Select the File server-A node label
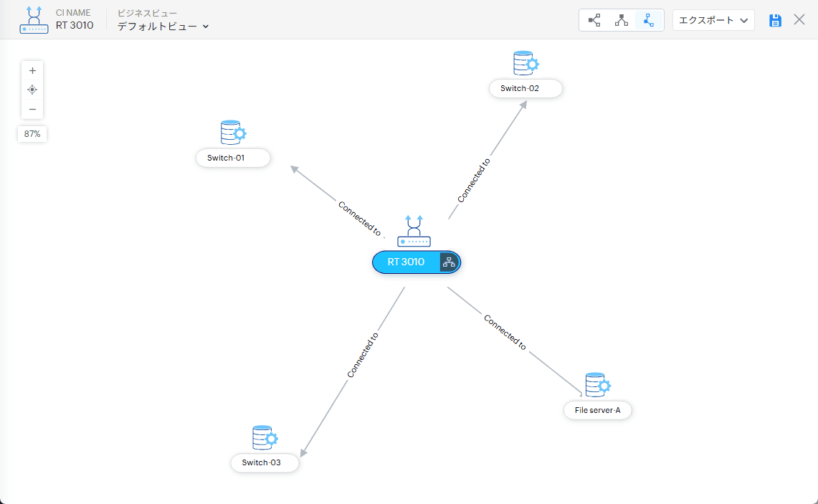The height and width of the screenshot is (504, 818). pyautogui.click(x=597, y=411)
